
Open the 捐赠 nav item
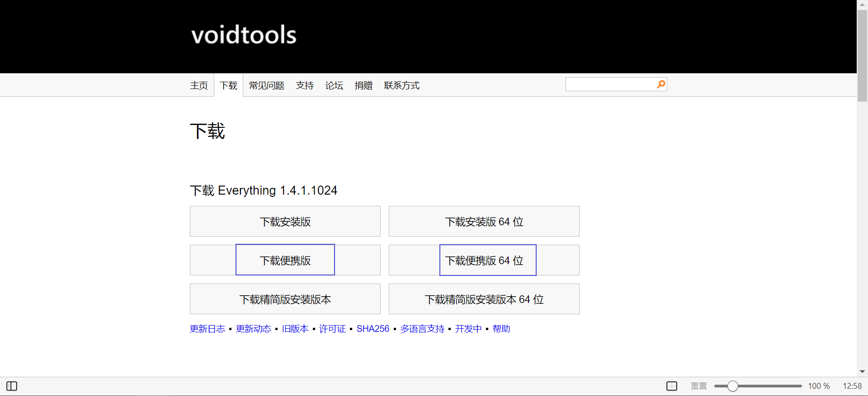pos(363,85)
